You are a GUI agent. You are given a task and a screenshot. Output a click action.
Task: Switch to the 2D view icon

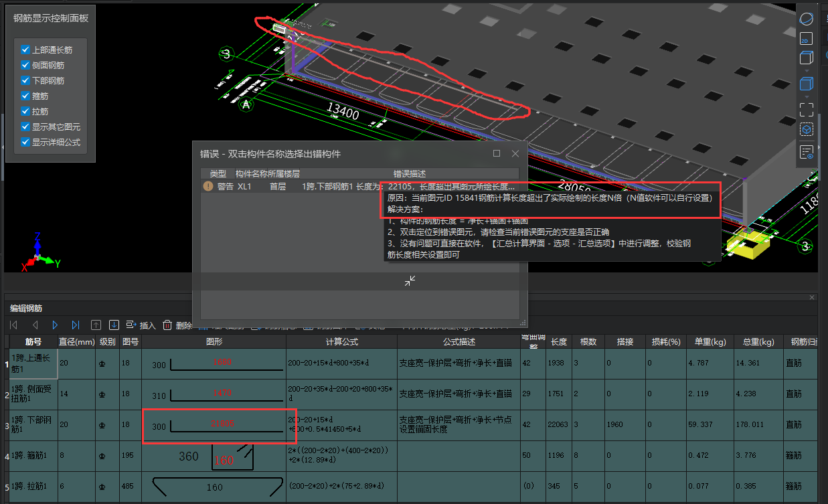(x=807, y=39)
